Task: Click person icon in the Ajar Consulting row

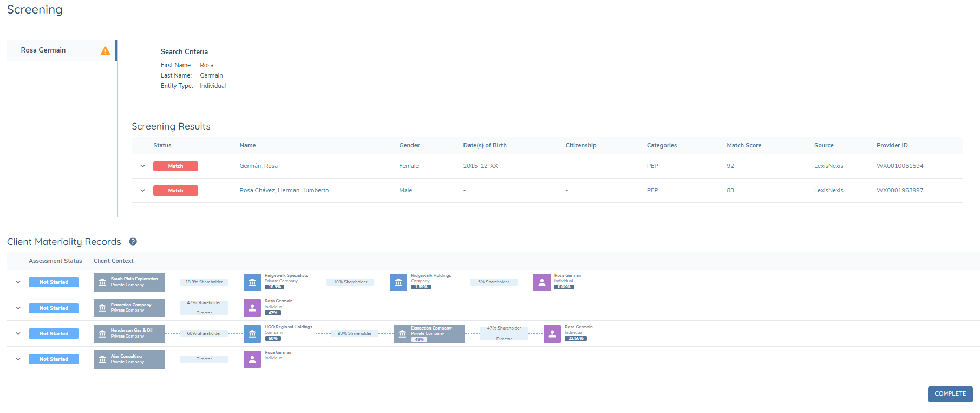Action: pyautogui.click(x=252, y=359)
